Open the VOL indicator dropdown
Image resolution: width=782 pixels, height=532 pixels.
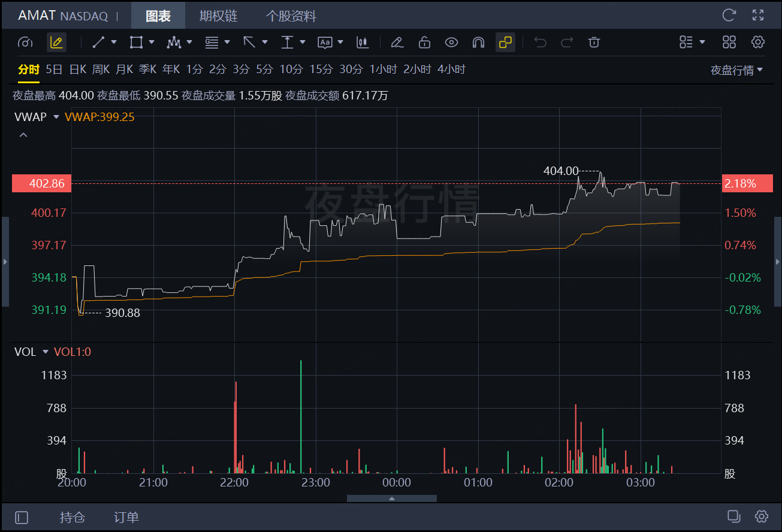click(x=45, y=352)
